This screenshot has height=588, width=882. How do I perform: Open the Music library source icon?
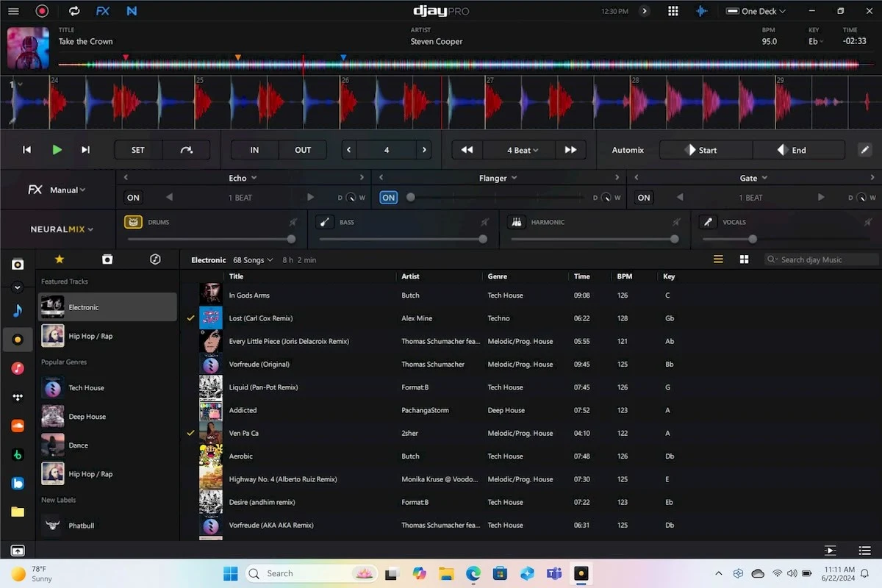(18, 311)
